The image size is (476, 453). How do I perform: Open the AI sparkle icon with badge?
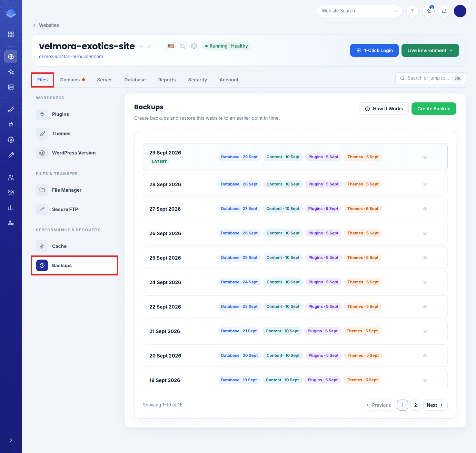pyautogui.click(x=428, y=11)
